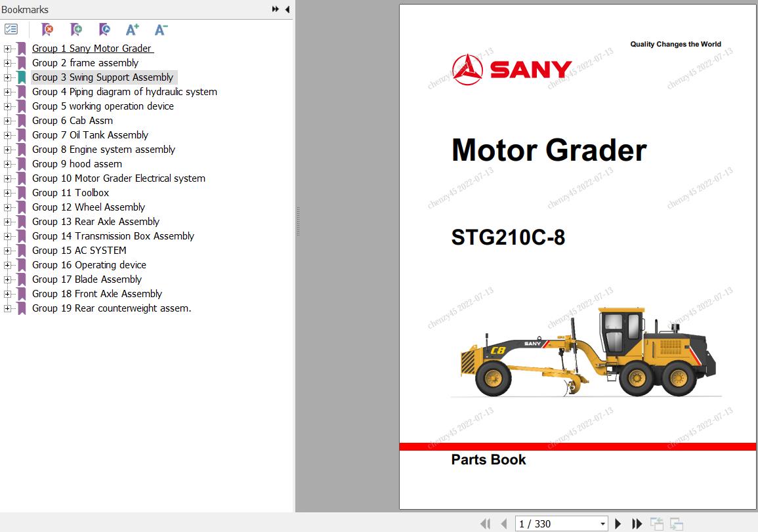Open the page number dropdown arrow

(x=603, y=523)
